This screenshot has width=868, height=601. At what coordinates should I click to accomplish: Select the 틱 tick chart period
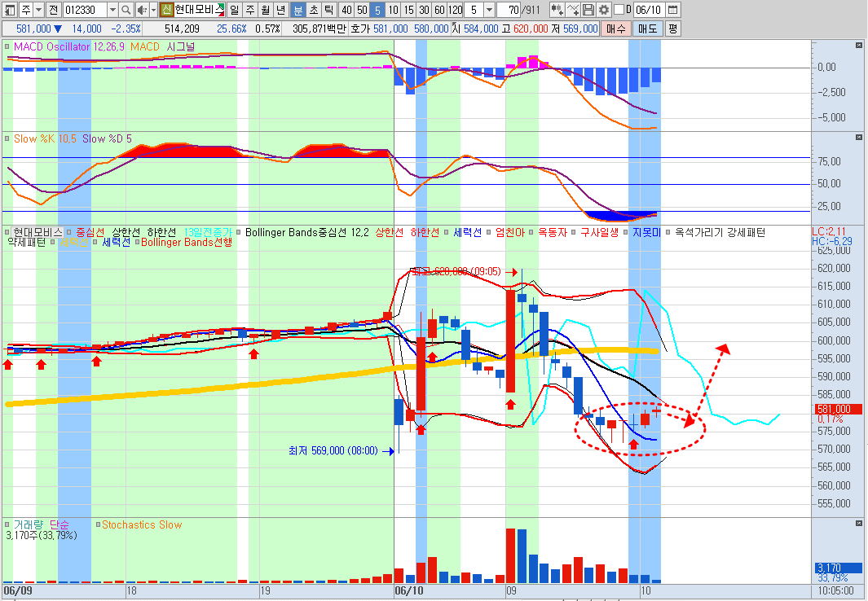coord(328,10)
